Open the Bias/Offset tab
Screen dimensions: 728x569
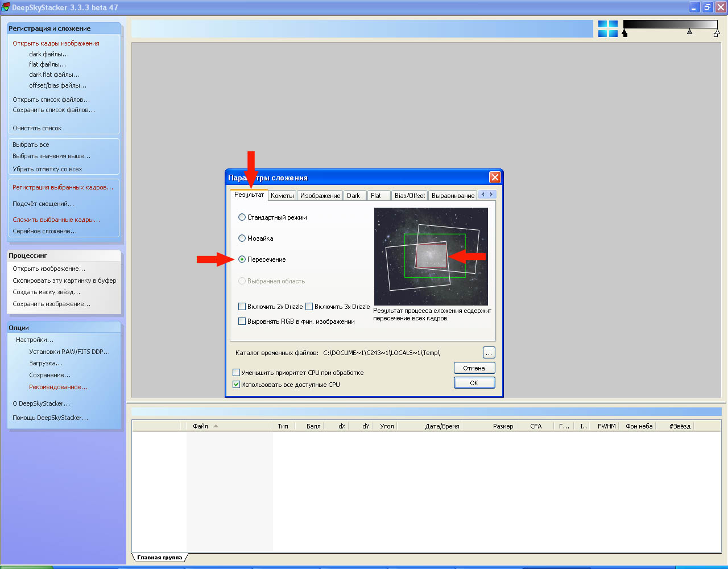pyautogui.click(x=409, y=196)
